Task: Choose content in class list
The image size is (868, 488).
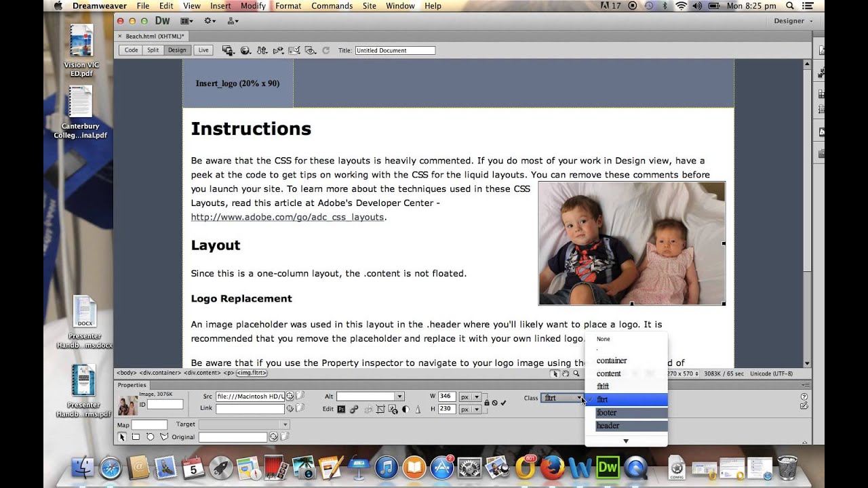Action: pos(626,373)
